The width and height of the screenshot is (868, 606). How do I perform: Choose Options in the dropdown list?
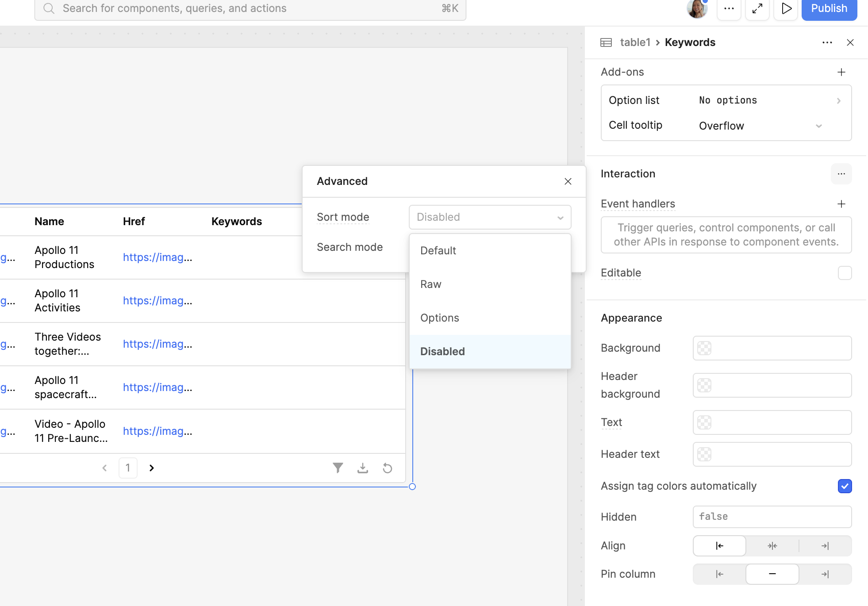(490, 318)
